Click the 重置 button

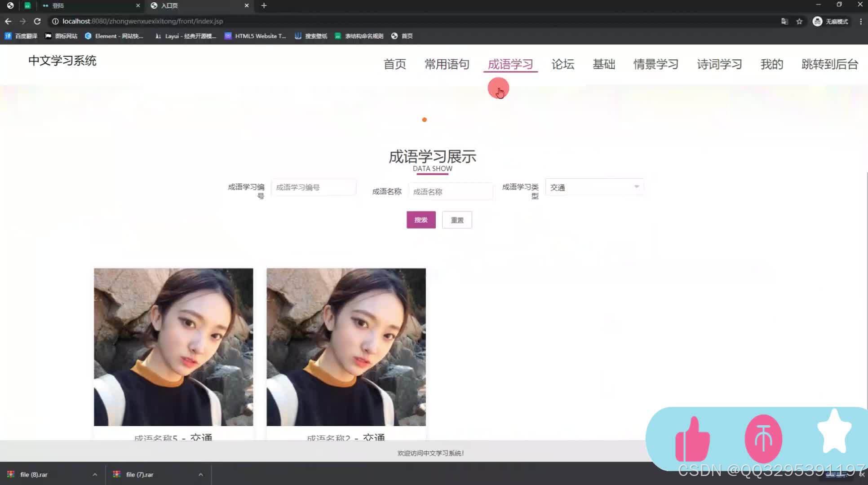coord(457,220)
